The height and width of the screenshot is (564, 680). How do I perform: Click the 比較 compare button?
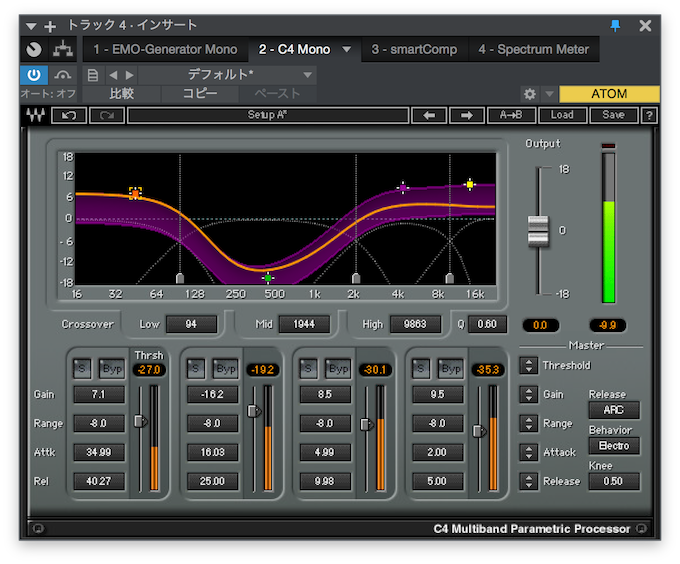pos(121,94)
